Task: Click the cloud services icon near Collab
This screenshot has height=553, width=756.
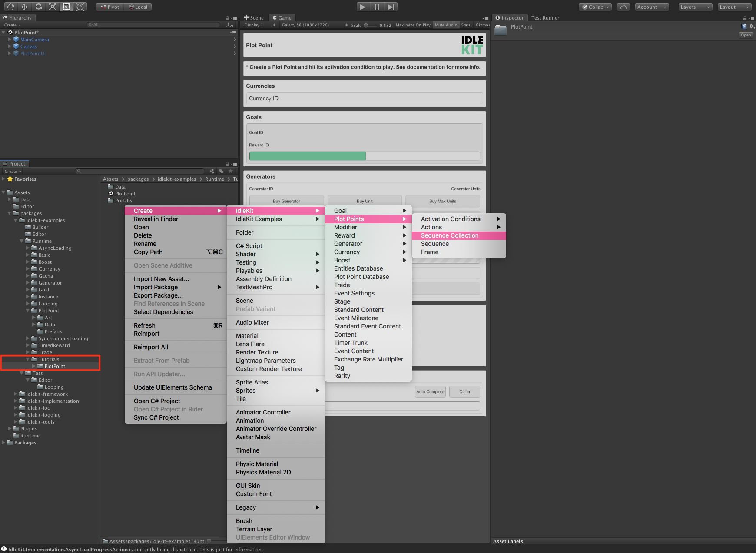Action: [623, 7]
